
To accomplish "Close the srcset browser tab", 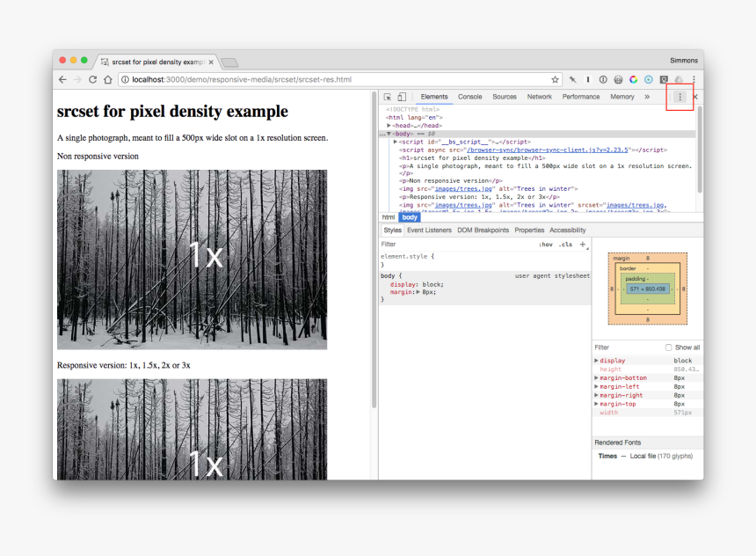I will tap(211, 62).
